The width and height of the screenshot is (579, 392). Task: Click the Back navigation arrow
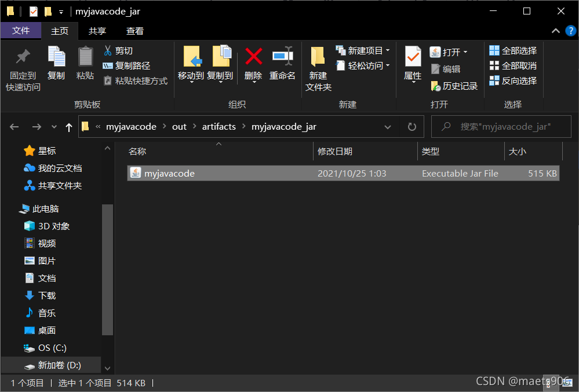tap(14, 127)
